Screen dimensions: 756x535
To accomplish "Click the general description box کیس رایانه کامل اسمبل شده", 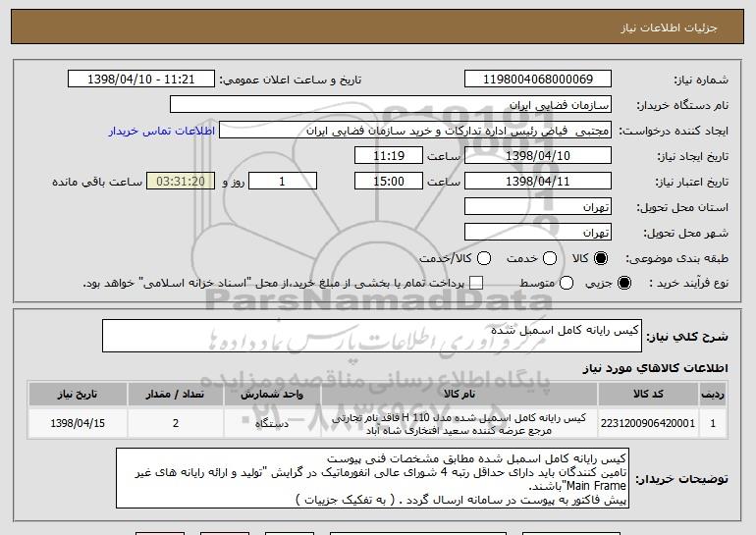I will (x=372, y=336).
